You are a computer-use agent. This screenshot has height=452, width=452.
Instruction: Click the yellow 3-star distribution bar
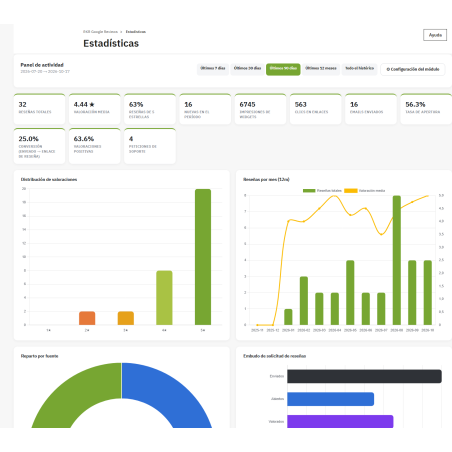click(x=126, y=318)
